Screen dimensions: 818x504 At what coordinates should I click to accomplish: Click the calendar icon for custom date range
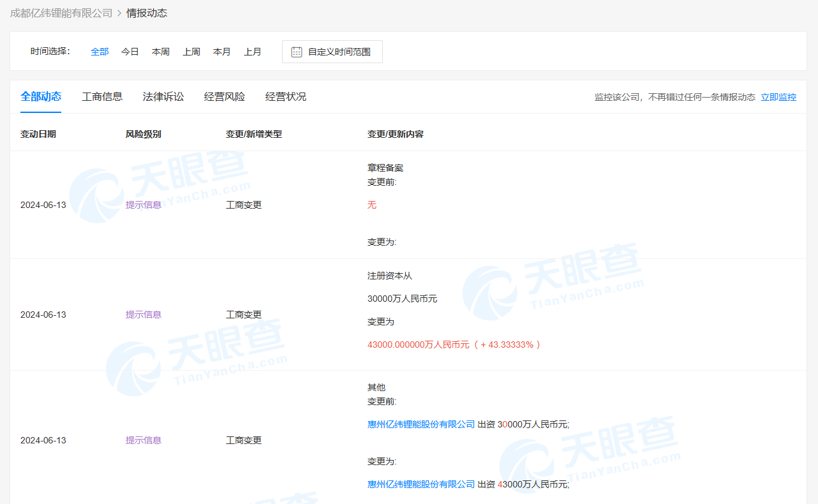(x=297, y=52)
